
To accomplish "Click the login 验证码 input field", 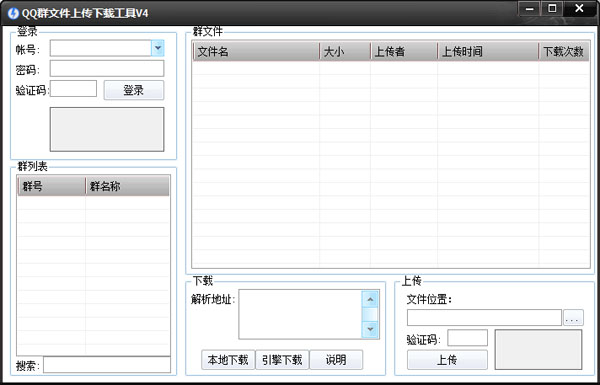I will click(73, 89).
